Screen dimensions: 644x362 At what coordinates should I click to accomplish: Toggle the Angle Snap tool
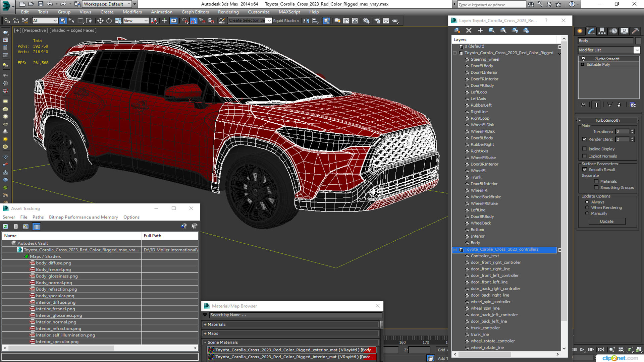194,21
